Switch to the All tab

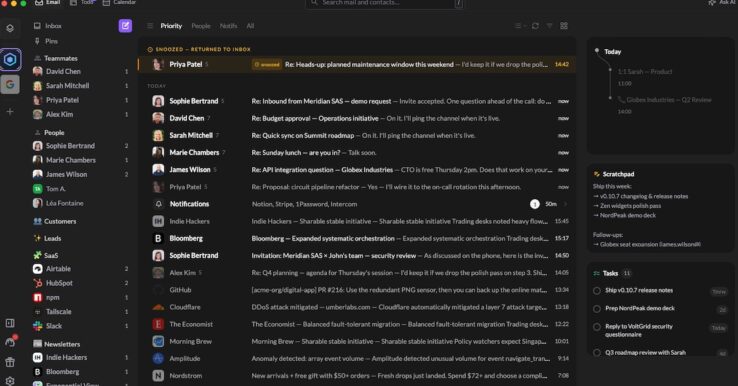pos(250,26)
